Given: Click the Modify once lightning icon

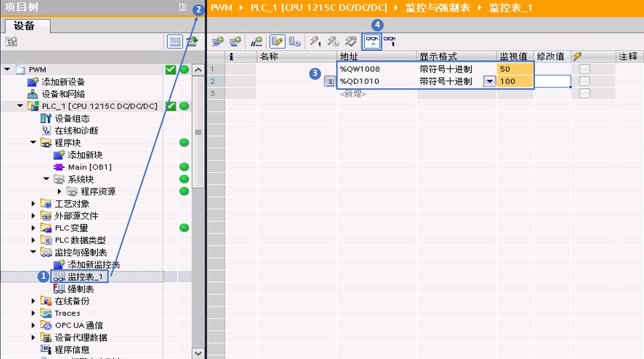Looking at the screenshot, I should pyautogui.click(x=315, y=42).
